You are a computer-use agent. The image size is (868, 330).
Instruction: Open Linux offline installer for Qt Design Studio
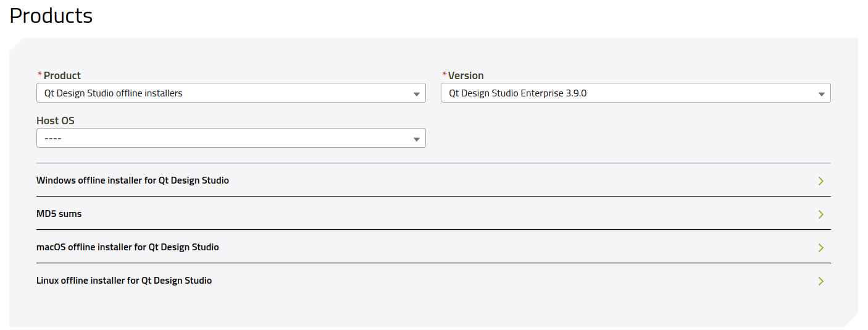coord(433,281)
